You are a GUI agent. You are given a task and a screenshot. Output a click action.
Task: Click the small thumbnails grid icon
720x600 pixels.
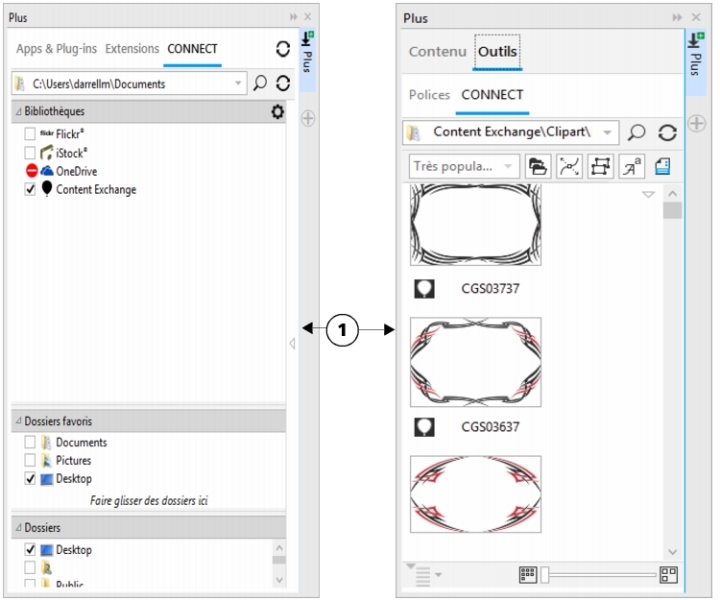point(528,574)
